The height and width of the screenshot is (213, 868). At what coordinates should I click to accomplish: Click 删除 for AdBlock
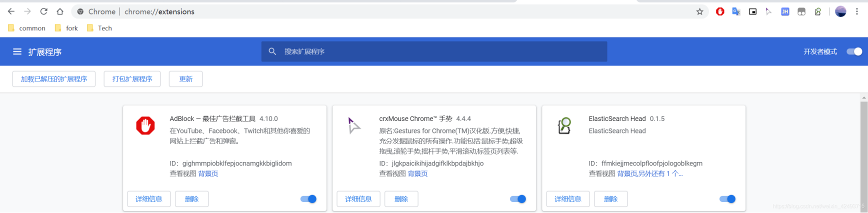tap(192, 199)
